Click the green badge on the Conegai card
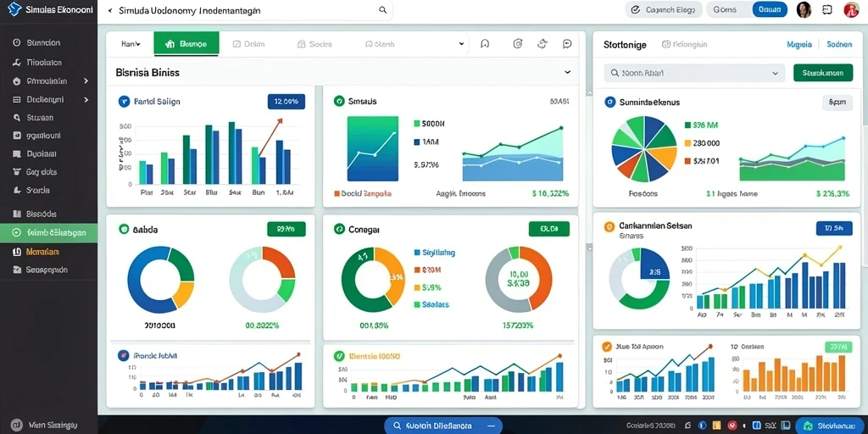868x434 pixels. 548,229
